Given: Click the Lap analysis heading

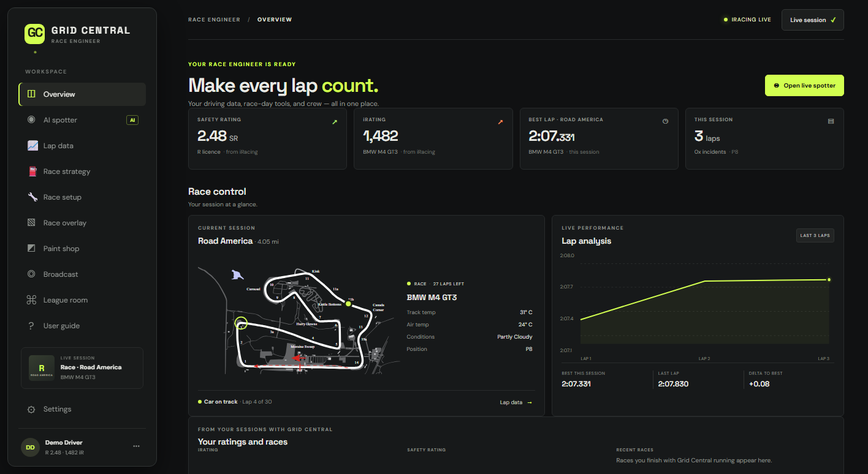Looking at the screenshot, I should (587, 241).
